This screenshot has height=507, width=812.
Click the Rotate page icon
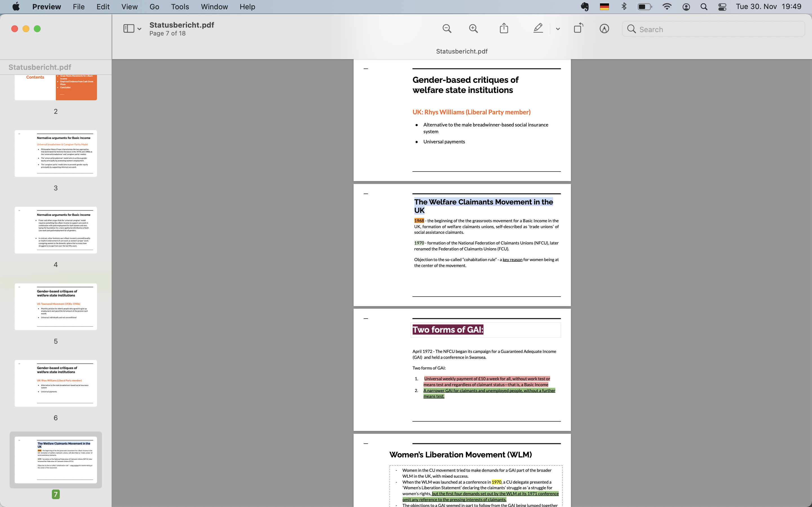(579, 28)
